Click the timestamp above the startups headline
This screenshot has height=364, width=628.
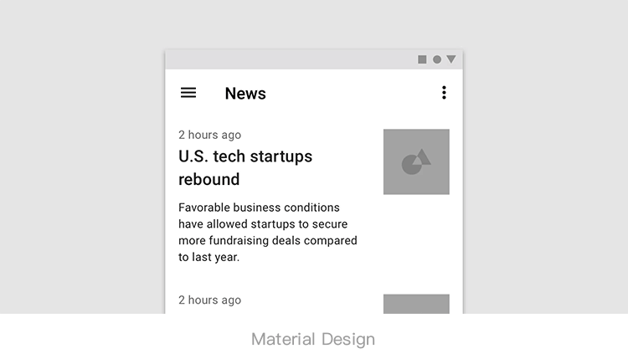point(209,135)
